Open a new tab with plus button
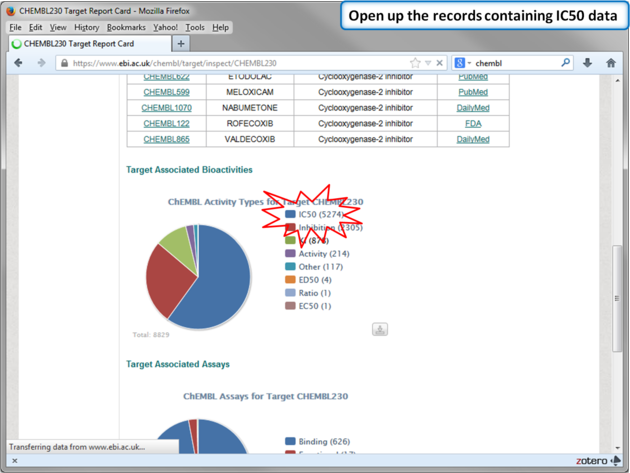The width and height of the screenshot is (630, 473). 181,44
